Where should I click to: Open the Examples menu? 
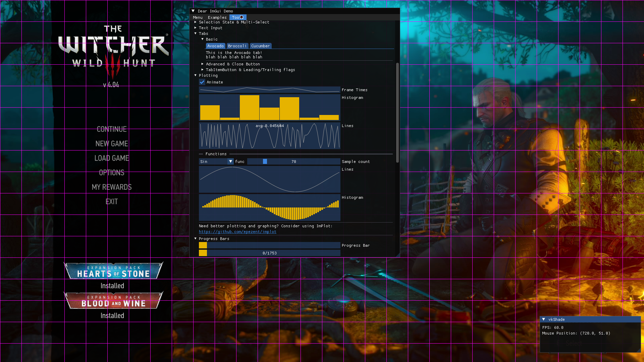pyautogui.click(x=217, y=17)
